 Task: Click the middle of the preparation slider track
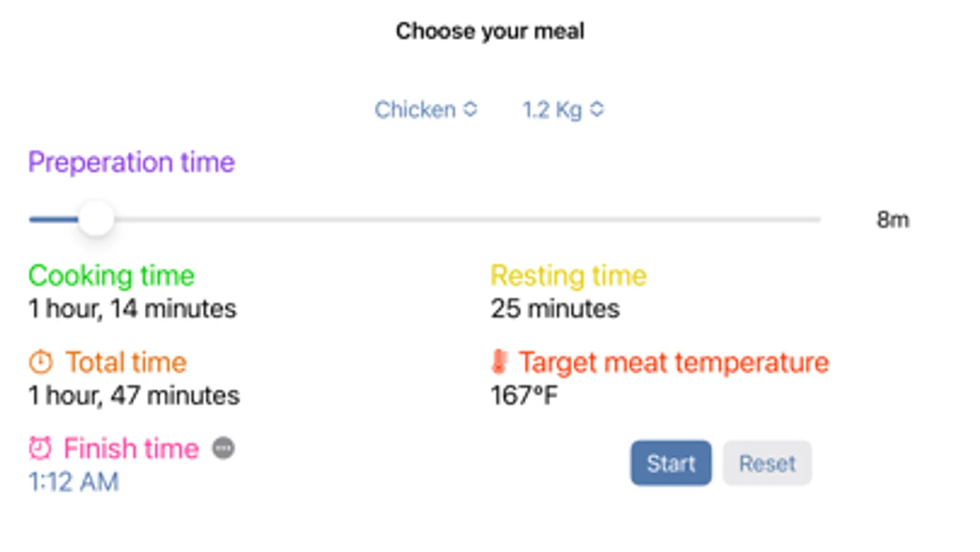(424, 219)
